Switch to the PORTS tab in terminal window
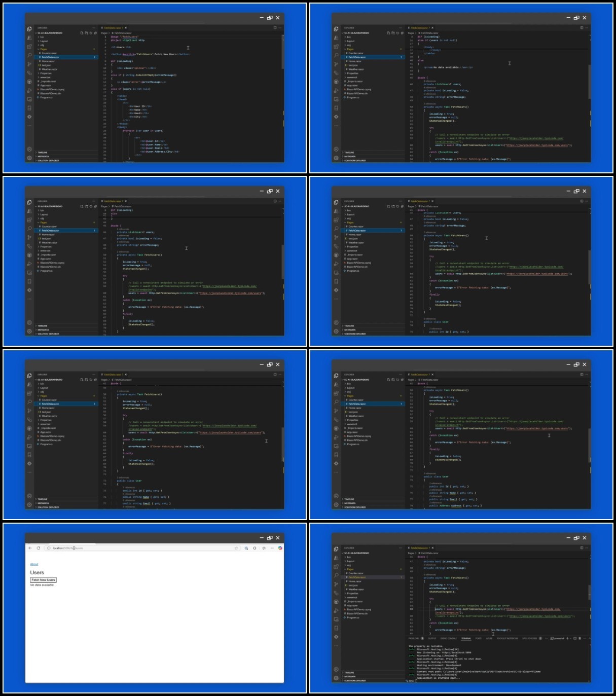The width and height of the screenshot is (616, 696). coord(478,638)
